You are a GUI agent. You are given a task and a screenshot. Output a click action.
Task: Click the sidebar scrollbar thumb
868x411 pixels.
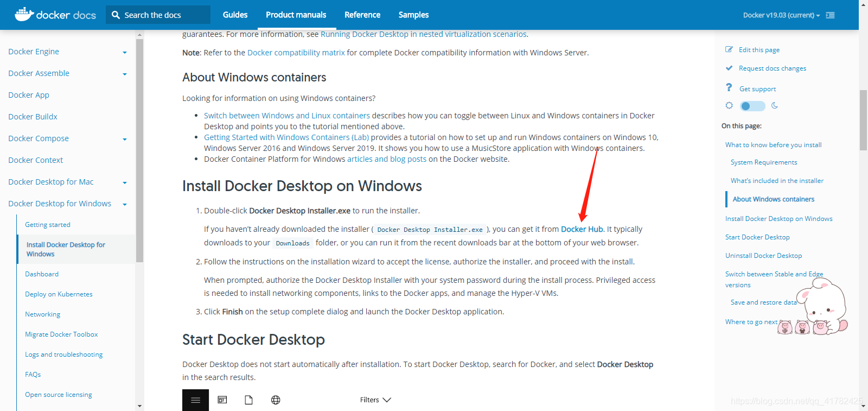(x=139, y=150)
